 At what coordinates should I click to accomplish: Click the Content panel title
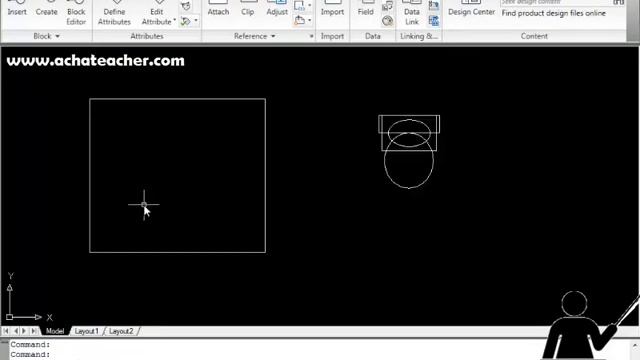pos(534,36)
